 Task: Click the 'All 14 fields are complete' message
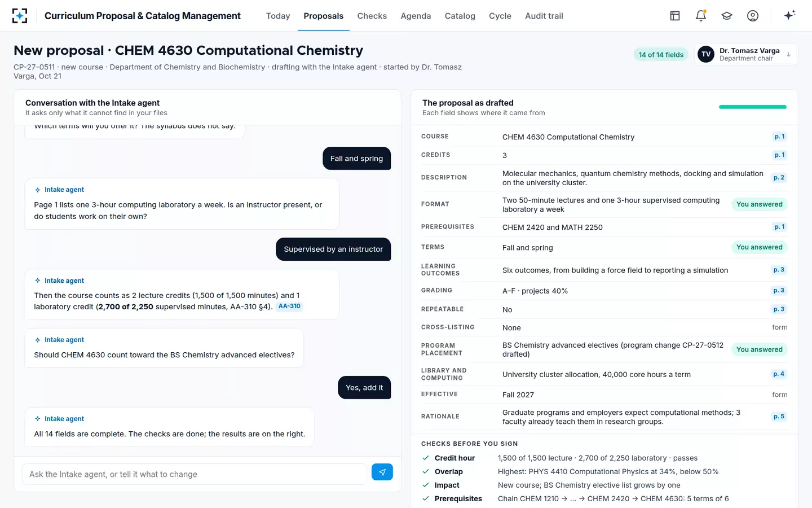tap(169, 427)
